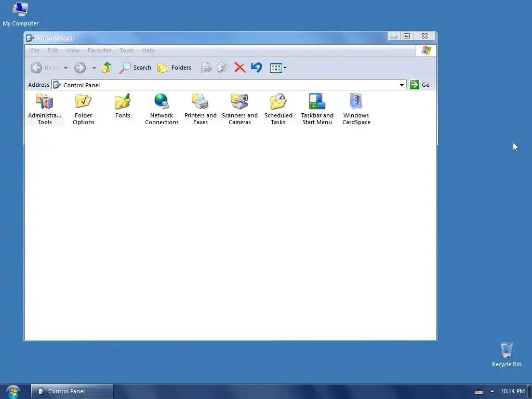Click the Move To toolbar icon
532x399 pixels.
click(x=206, y=68)
